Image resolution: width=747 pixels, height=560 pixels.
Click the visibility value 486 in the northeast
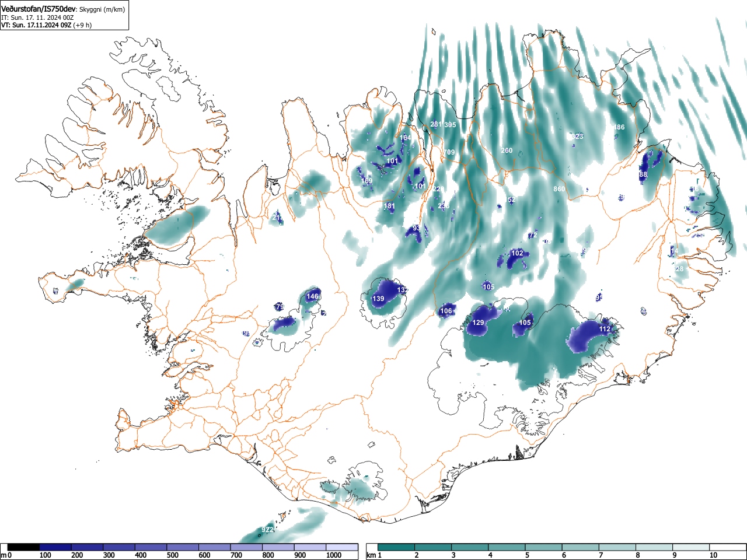coord(619,127)
